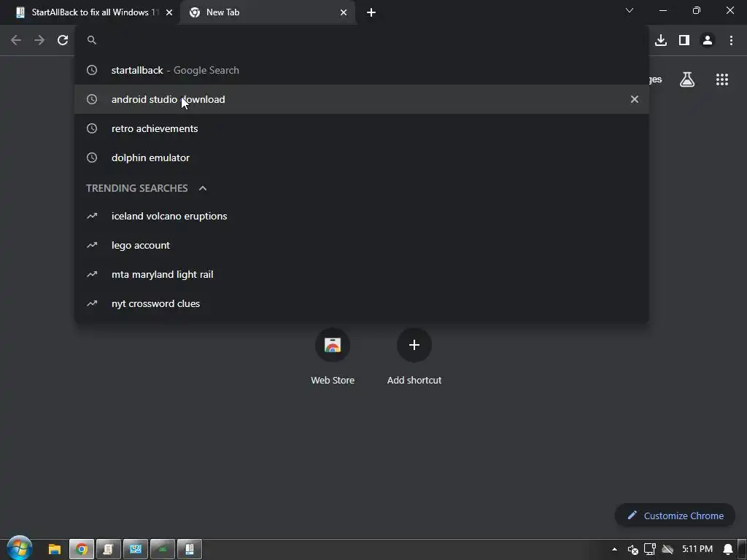
Task: Toggle the Chrome side panel icon
Action: pyautogui.click(x=684, y=40)
